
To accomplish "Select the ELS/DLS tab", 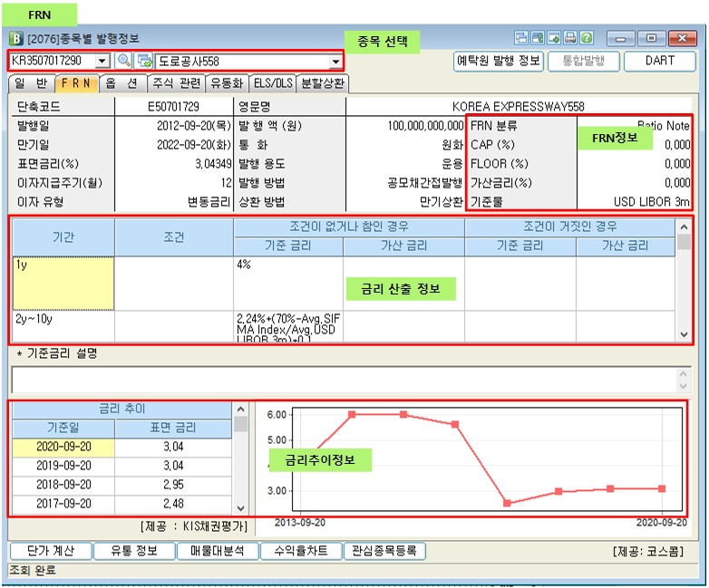I will [x=273, y=83].
